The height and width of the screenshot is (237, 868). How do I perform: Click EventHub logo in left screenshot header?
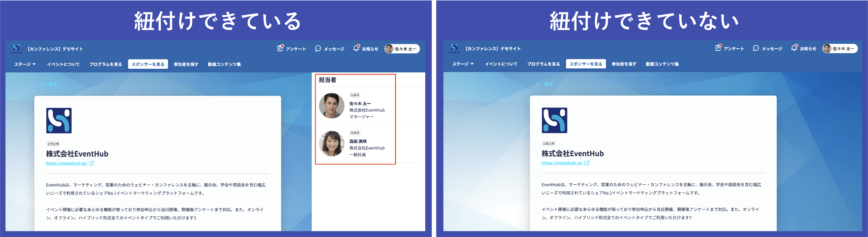(16, 48)
